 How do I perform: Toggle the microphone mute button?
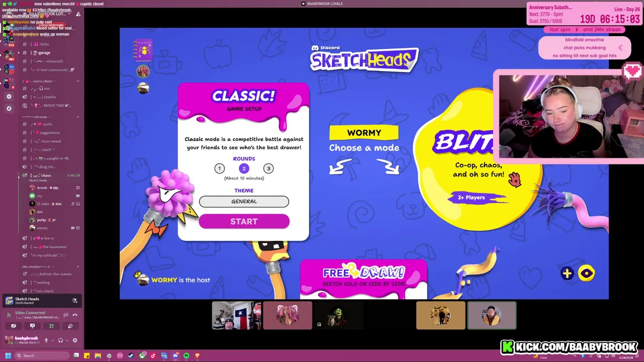point(46,340)
